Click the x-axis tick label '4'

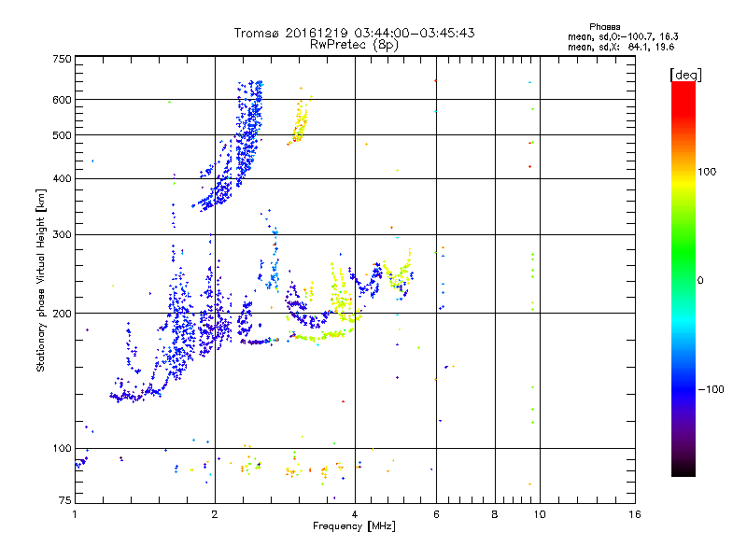355,514
